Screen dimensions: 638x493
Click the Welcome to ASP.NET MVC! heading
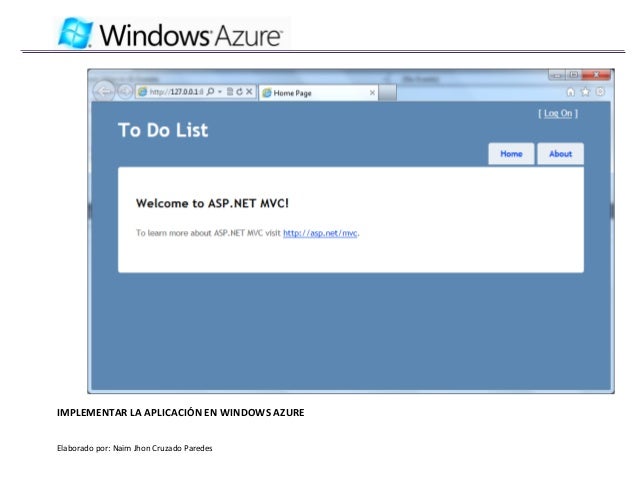[212, 203]
